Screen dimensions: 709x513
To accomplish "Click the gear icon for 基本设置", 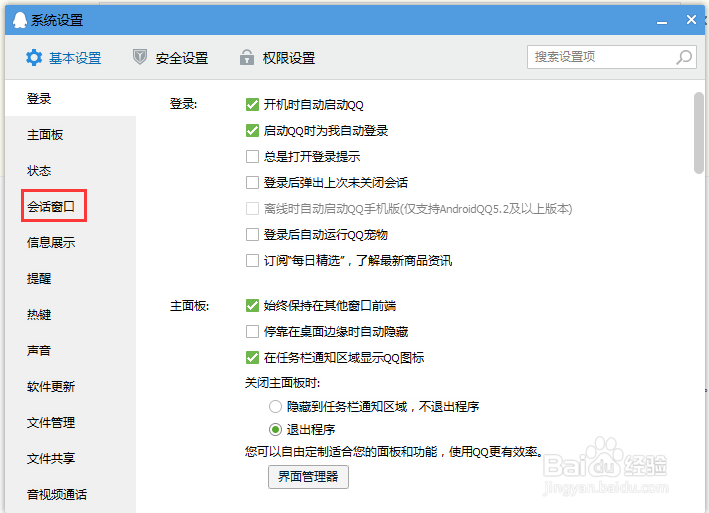I will point(34,57).
